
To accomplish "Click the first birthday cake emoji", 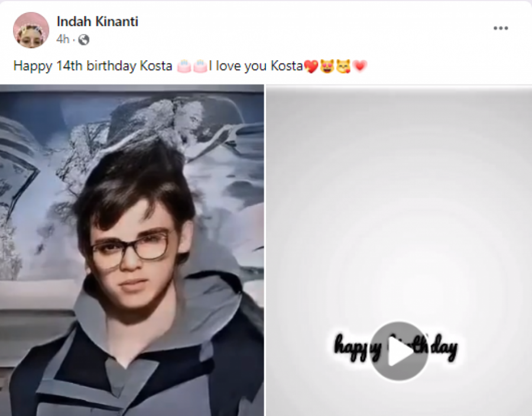I will pos(184,66).
